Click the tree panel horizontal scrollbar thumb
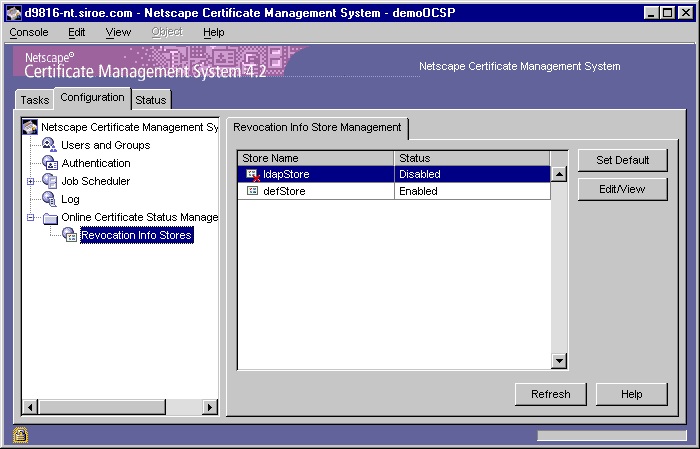Viewport: 700px width, 449px height. [x=102, y=407]
